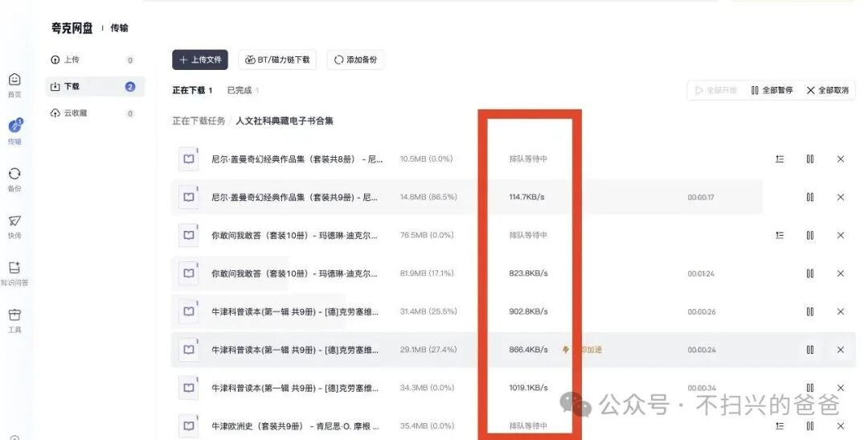This screenshot has height=440, width=868.
Task: Pause the 902.8KB/s 牛津科普读本 download
Action: pyautogui.click(x=810, y=311)
